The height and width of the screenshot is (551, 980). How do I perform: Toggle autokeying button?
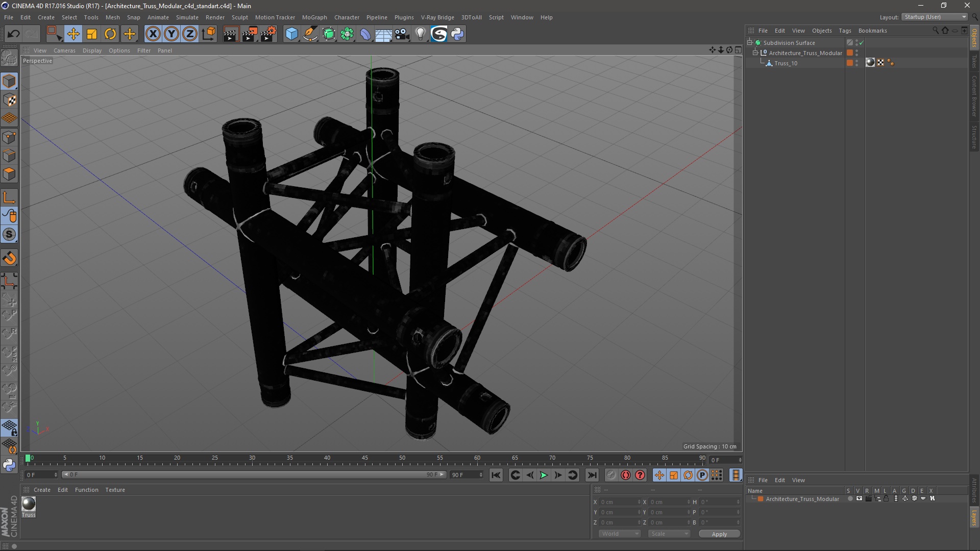point(626,475)
